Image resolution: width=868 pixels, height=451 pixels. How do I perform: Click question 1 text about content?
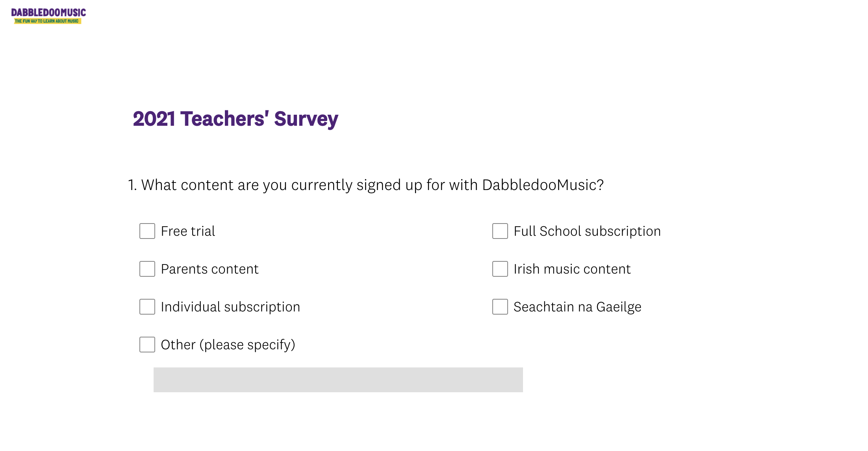coord(366,185)
